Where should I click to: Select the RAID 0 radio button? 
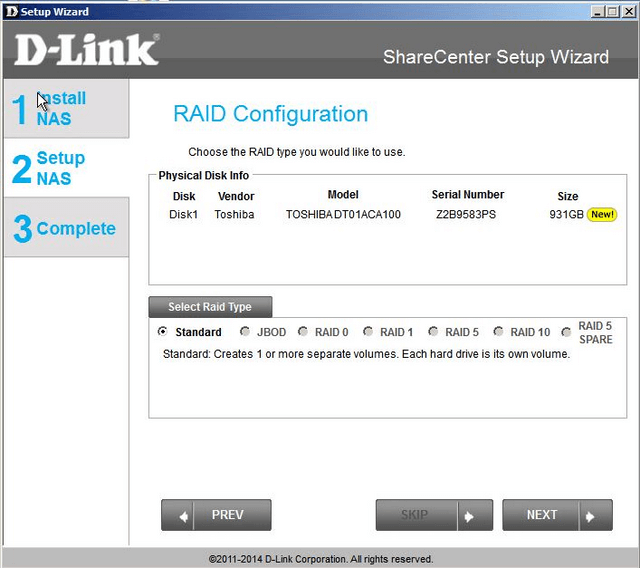click(x=302, y=331)
